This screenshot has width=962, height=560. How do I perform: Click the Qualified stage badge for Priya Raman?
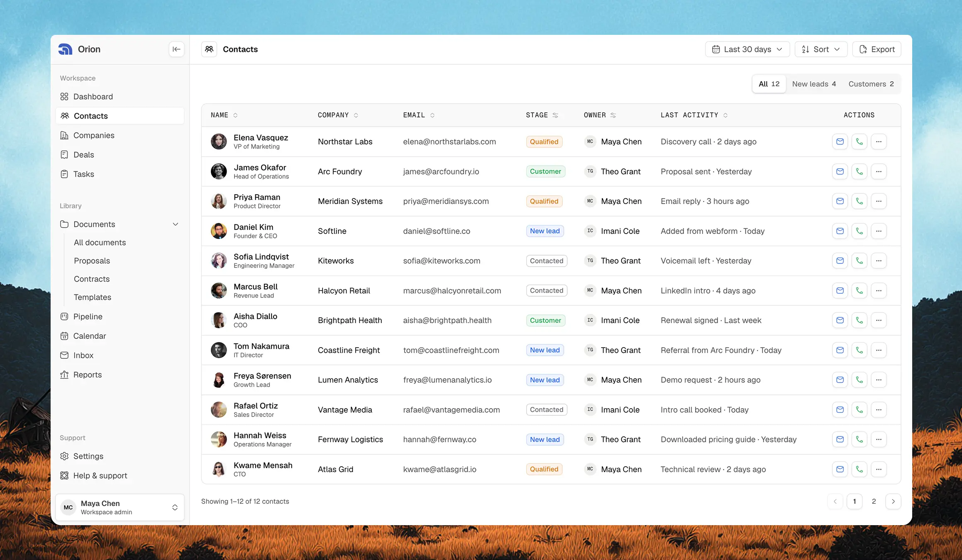click(x=544, y=201)
